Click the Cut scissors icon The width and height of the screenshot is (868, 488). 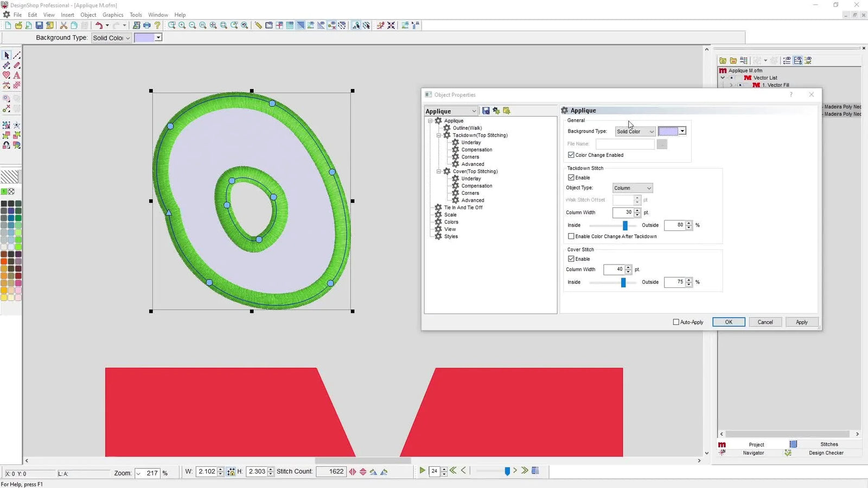63,25
